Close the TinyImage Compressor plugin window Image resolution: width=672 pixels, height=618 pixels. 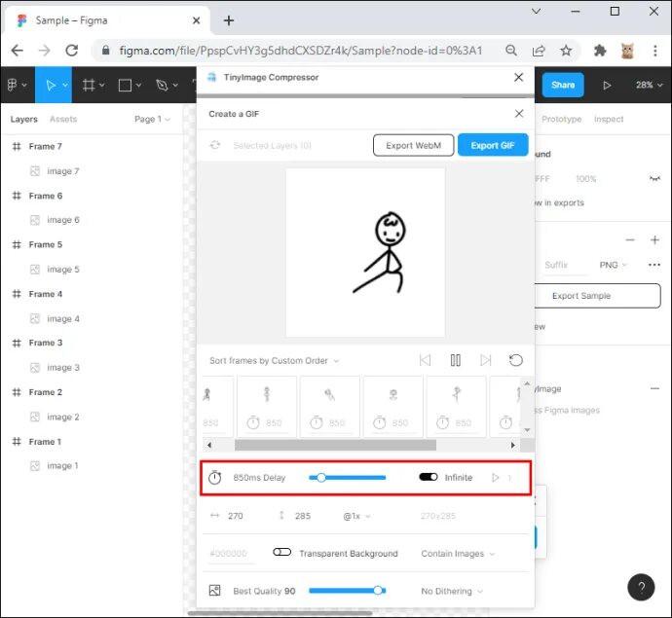coord(518,77)
